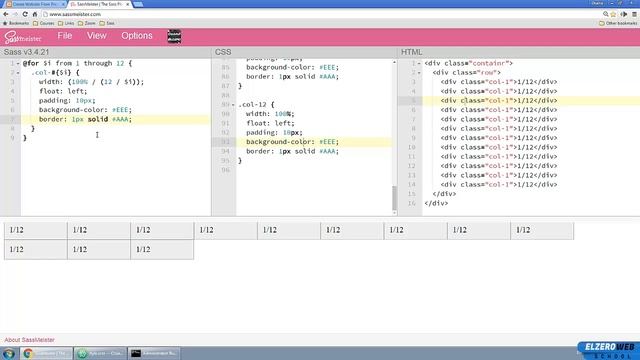640x360 pixels.
Task: Open the Bookmarks folder in bookmarks bar
Action: (x=16, y=23)
